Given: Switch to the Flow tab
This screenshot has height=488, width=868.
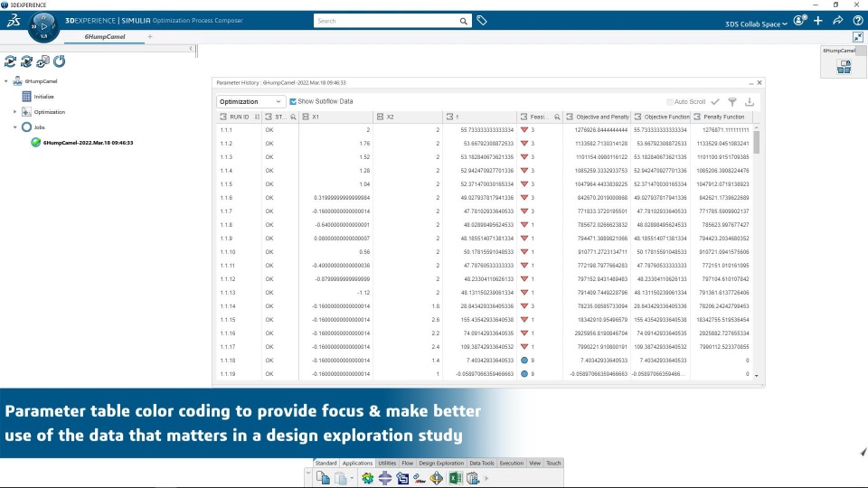Looking at the screenshot, I should tap(408, 463).
